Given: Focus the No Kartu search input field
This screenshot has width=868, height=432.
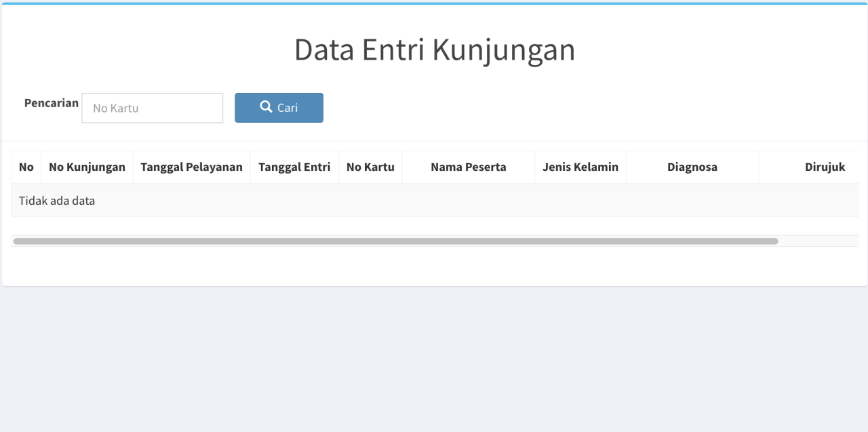Looking at the screenshot, I should (x=152, y=108).
